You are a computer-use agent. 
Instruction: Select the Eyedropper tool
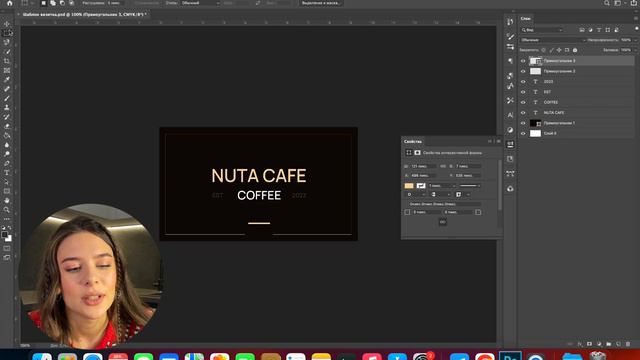(x=7, y=80)
